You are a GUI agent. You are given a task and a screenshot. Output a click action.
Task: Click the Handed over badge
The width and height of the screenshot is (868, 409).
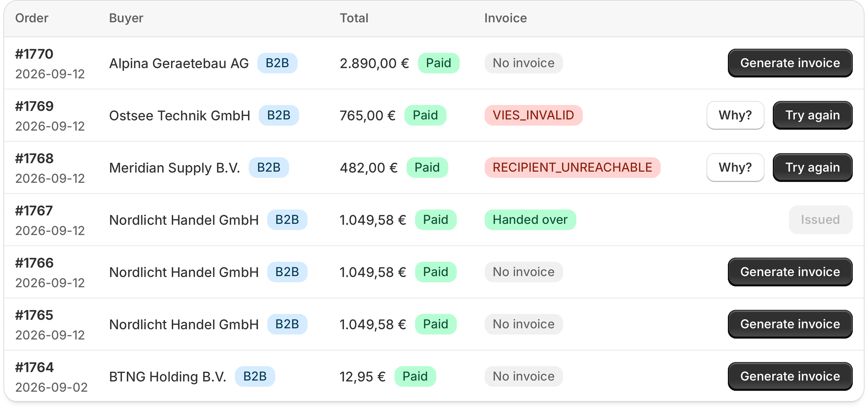click(x=530, y=219)
